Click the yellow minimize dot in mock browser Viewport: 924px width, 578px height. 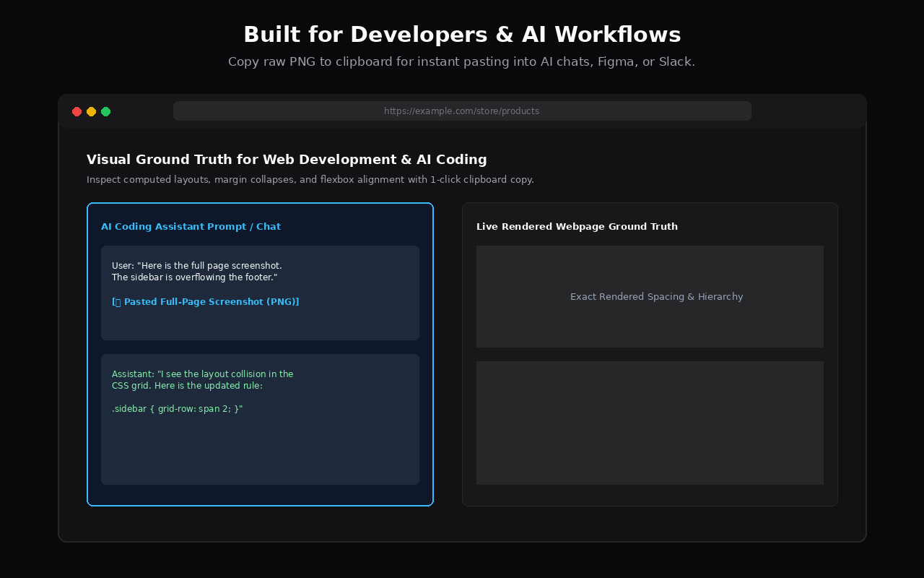(91, 111)
